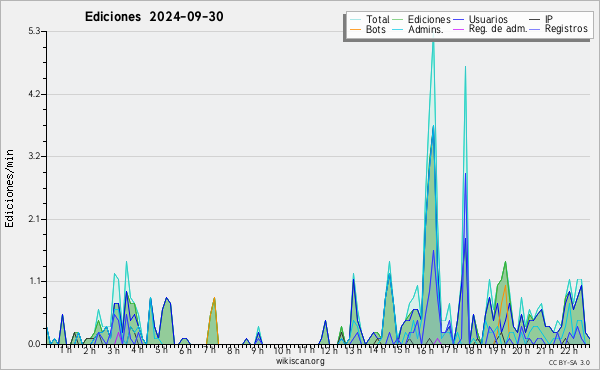
Task: Click the y-axis value 4.2
Action: (x=34, y=94)
